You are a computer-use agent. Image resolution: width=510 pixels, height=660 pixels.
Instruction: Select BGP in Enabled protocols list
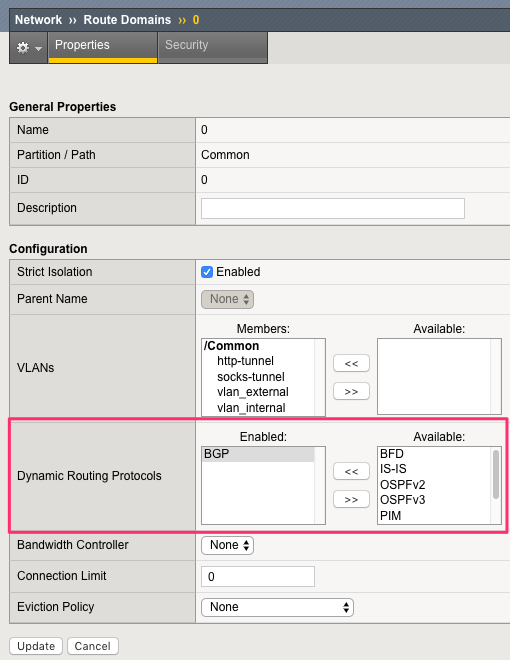coord(258,454)
